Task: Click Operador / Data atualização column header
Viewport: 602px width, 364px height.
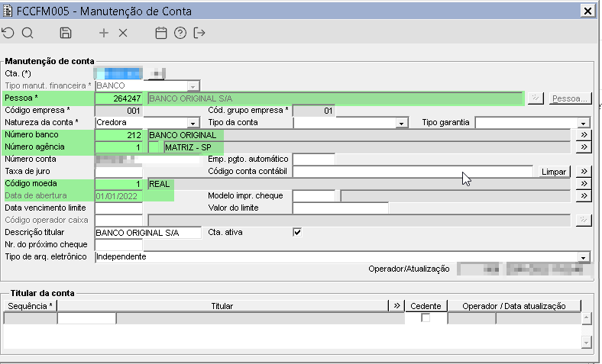Action: point(514,306)
